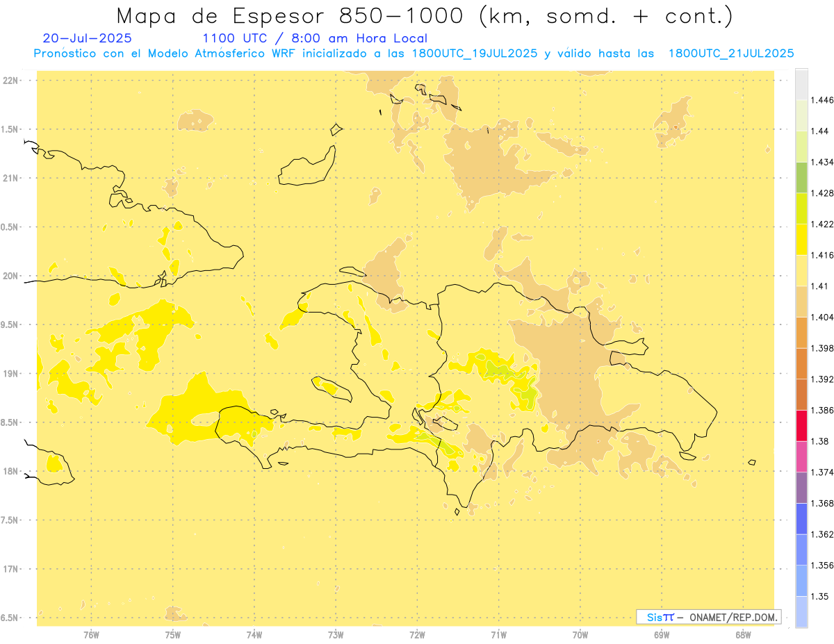Image resolution: width=834 pixels, height=644 pixels.
Task: Select the red 1.38–1.386 legend swatch
Action: [801, 425]
